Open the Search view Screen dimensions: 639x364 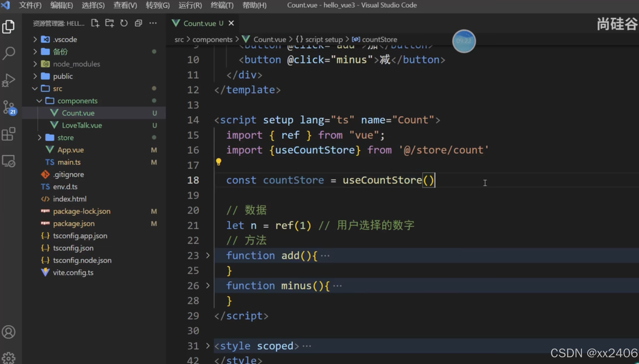tap(9, 52)
